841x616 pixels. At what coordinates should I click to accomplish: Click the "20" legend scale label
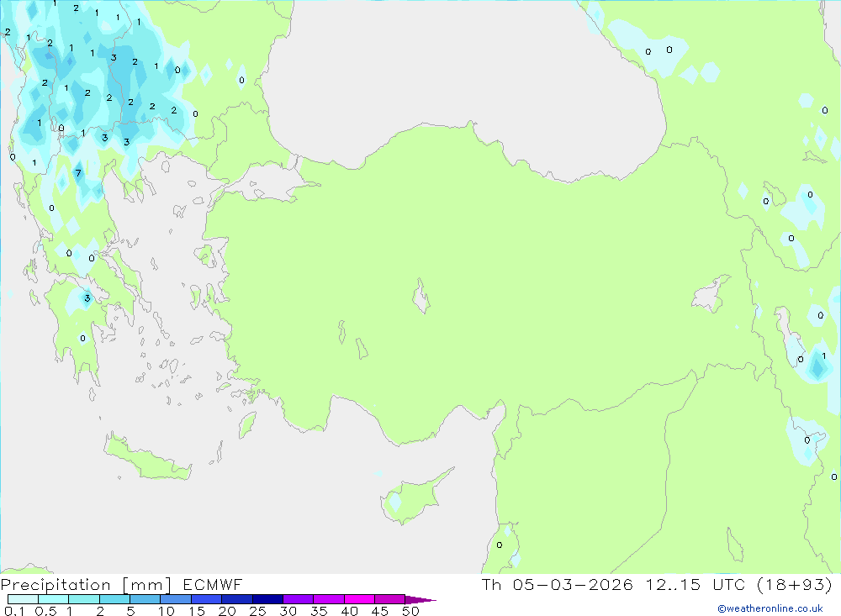227,611
